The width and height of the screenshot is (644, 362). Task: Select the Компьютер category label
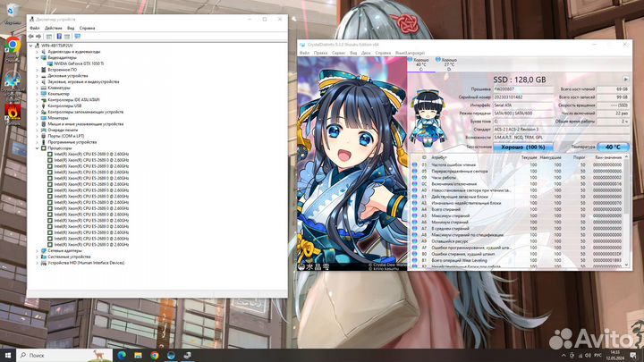pos(58,94)
